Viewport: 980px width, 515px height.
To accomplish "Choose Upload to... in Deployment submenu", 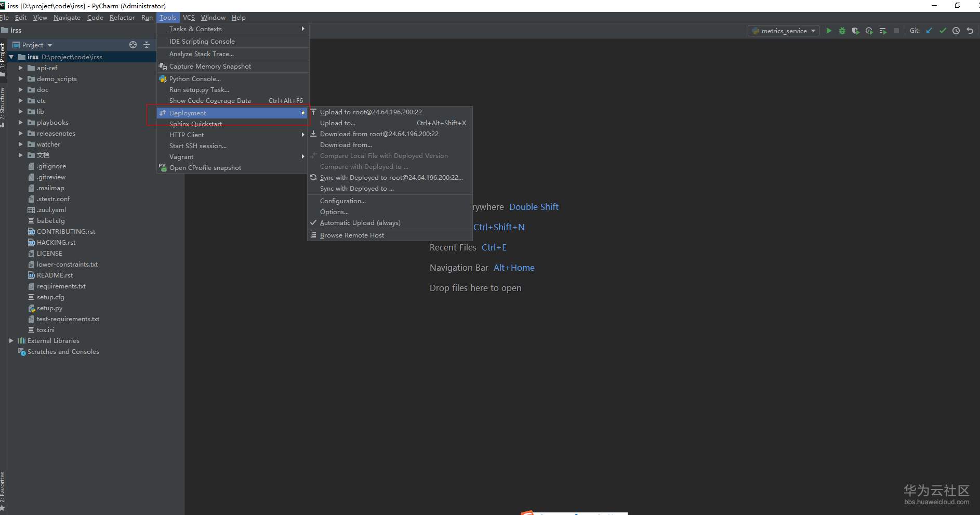I will point(390,123).
